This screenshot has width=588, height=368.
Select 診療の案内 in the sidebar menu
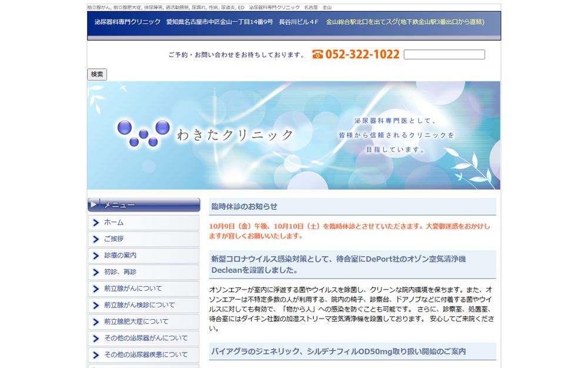coord(143,256)
